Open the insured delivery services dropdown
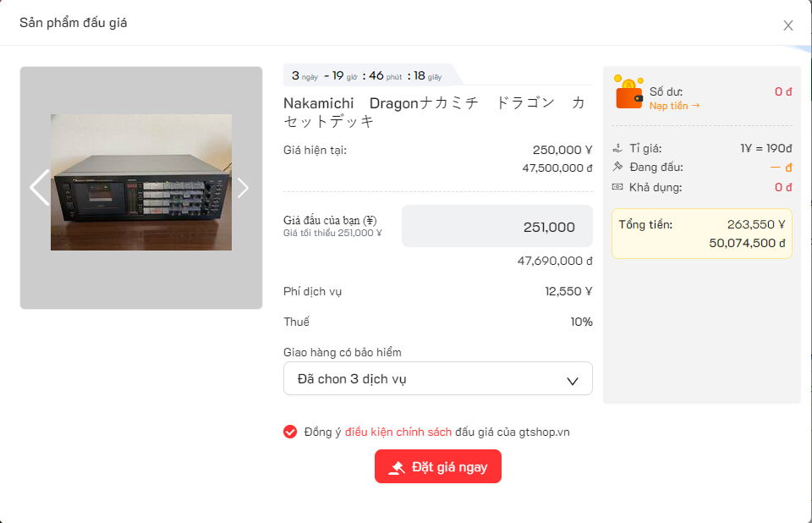Screen dimensions: 812x523 437,379
